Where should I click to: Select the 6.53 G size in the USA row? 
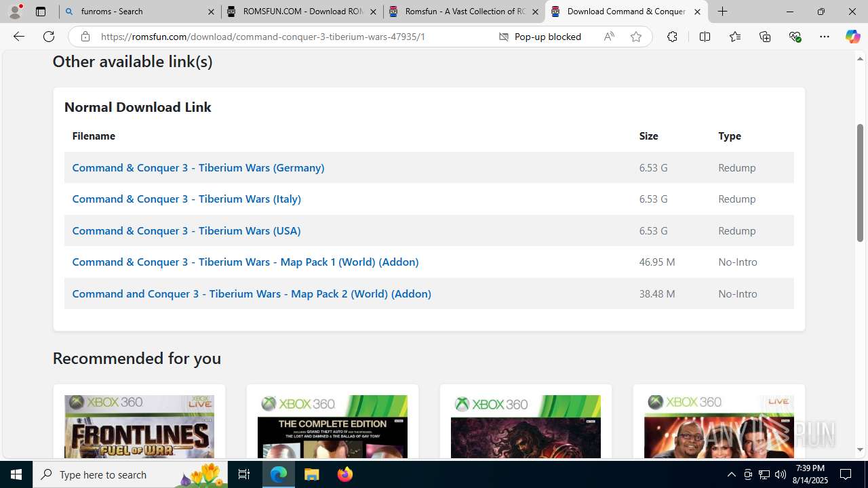pos(654,230)
